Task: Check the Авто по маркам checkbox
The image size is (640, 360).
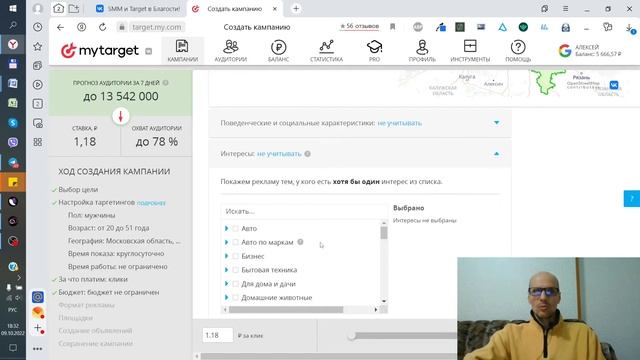Action: 236,242
